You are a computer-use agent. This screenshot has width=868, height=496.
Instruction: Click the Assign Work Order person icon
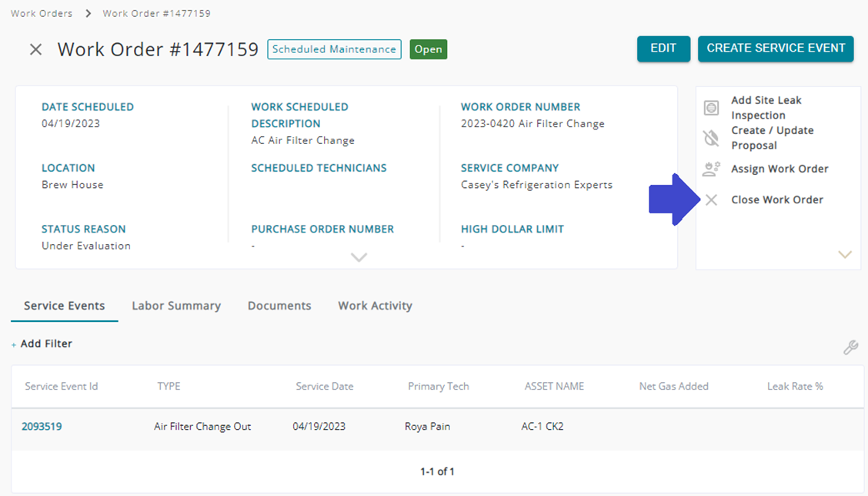[x=711, y=169]
